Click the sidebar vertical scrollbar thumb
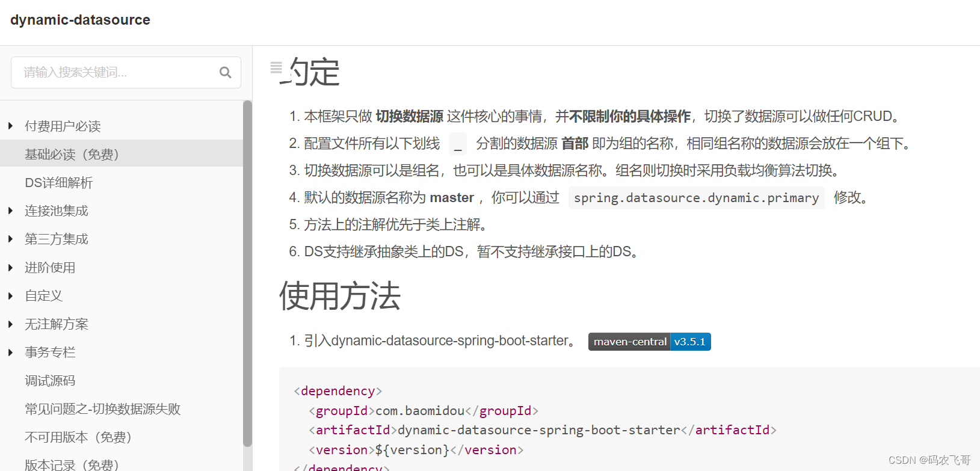The image size is (980, 471). [x=247, y=274]
